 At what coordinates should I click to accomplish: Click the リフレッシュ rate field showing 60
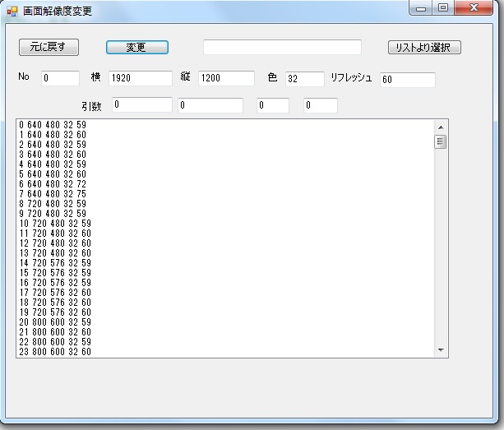pyautogui.click(x=407, y=80)
